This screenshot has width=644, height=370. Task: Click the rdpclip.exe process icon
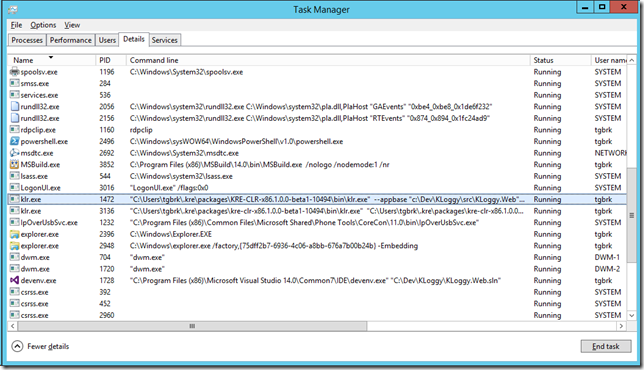(x=14, y=130)
